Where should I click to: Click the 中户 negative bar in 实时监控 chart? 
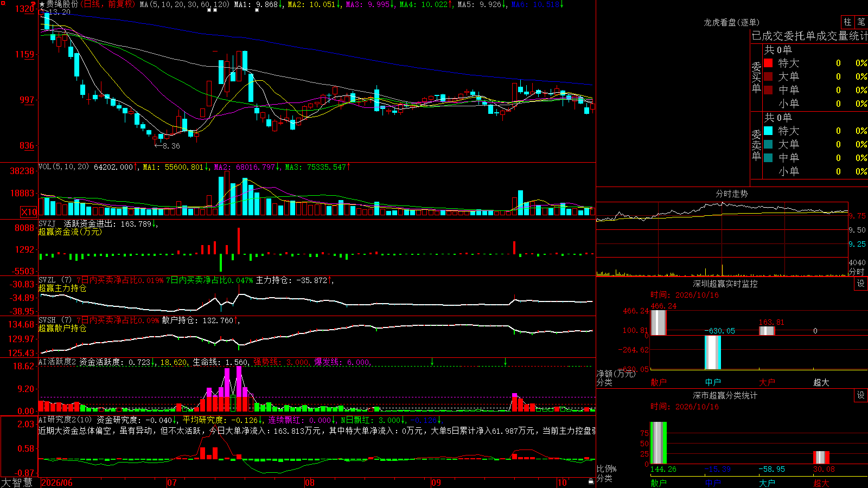713,352
